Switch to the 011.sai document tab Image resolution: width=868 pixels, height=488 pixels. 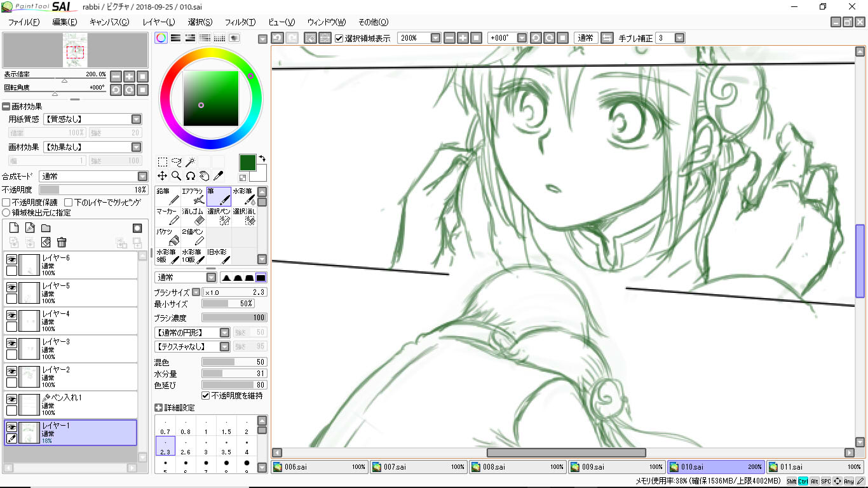pyautogui.click(x=815, y=467)
